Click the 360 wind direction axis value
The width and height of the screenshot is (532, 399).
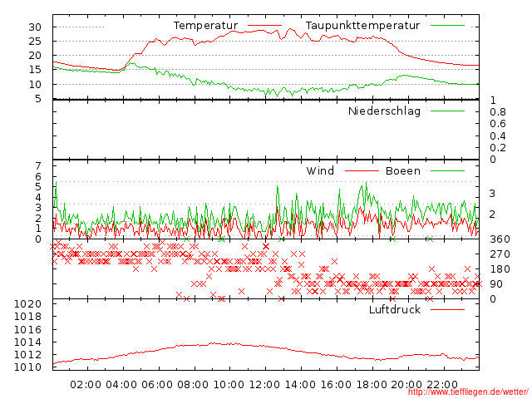[500, 239]
